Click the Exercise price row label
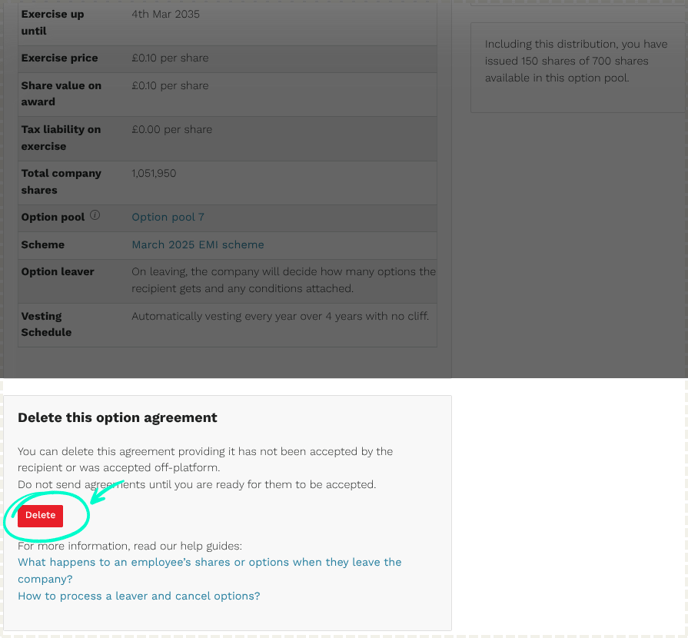 point(60,58)
